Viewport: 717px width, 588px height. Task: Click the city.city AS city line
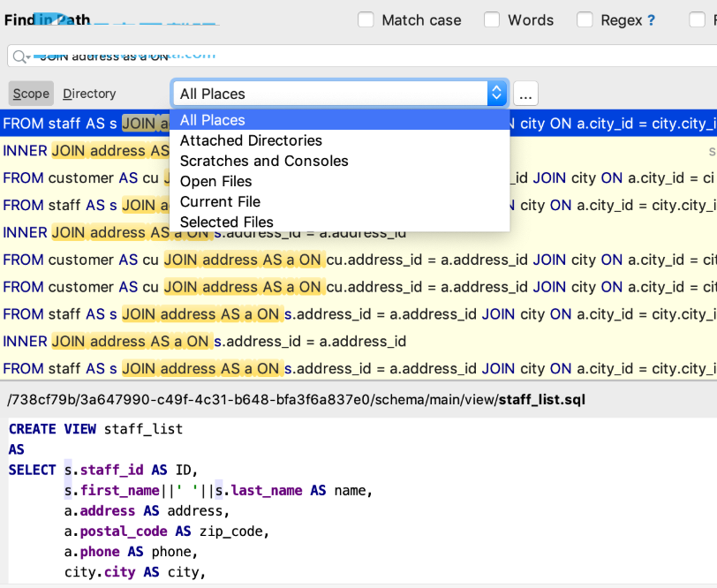click(135, 572)
